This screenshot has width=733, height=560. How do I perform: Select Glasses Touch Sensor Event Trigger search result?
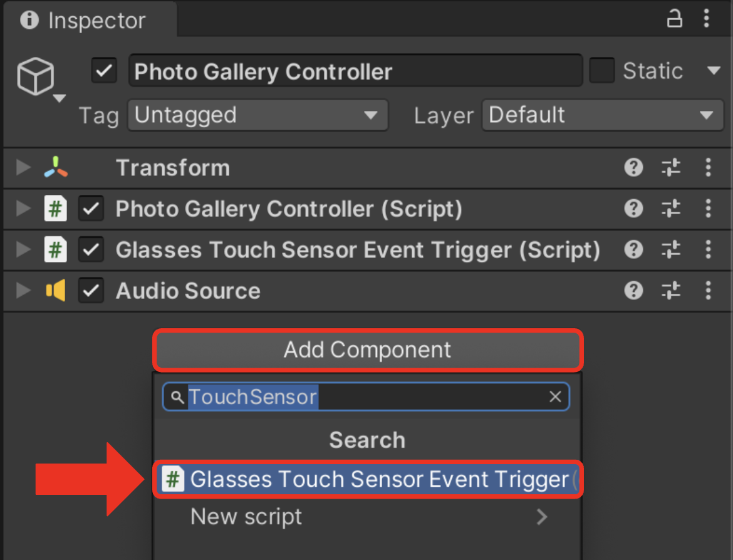click(368, 480)
